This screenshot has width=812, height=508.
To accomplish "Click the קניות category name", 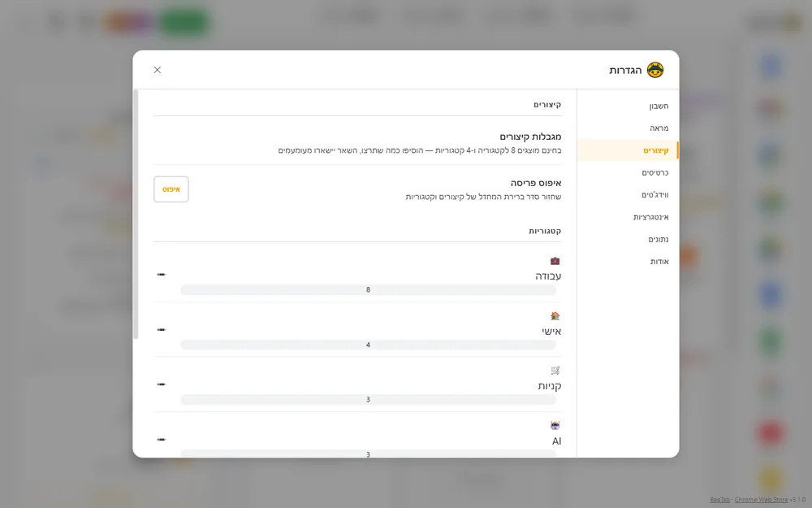I will 550,386.
